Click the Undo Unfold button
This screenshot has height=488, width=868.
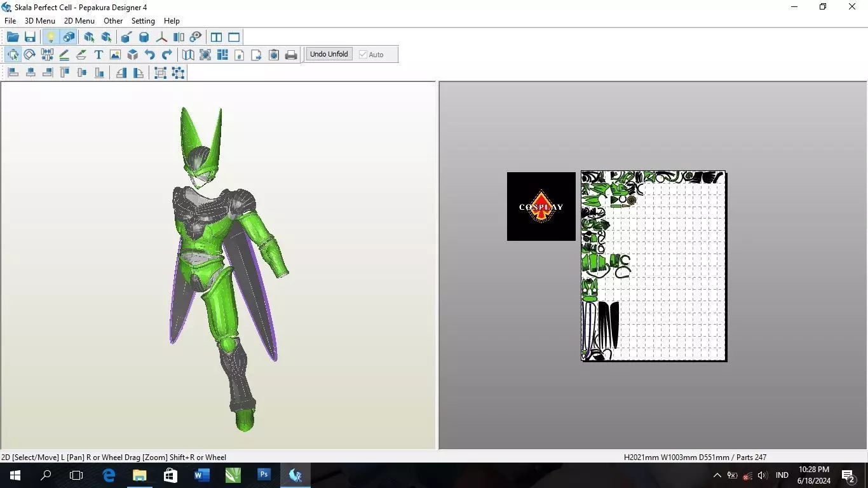coord(329,54)
